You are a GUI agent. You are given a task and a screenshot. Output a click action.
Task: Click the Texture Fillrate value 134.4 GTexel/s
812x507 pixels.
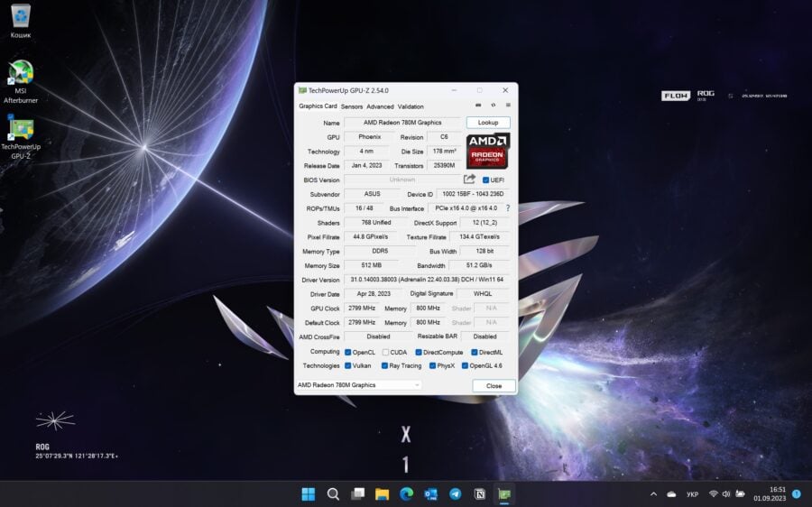(479, 236)
